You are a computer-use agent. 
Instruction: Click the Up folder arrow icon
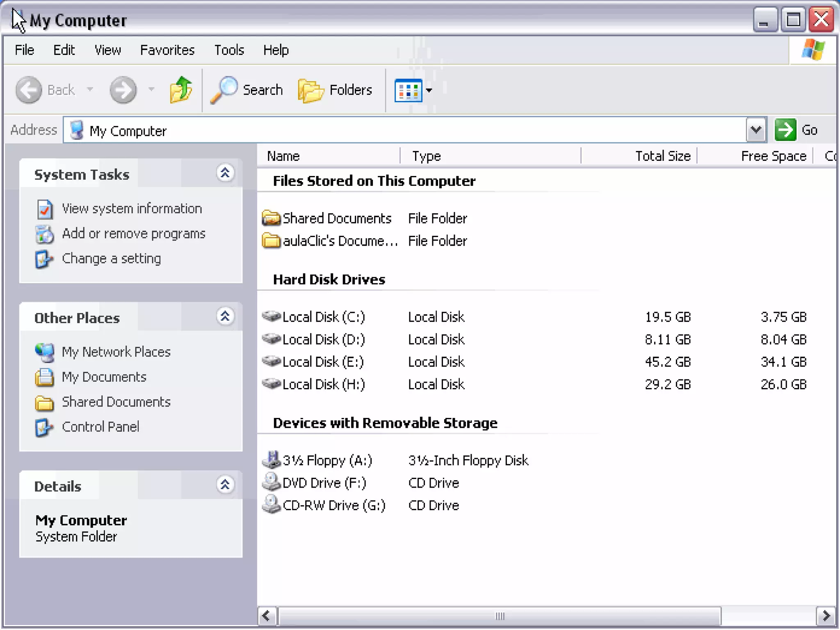tap(181, 90)
